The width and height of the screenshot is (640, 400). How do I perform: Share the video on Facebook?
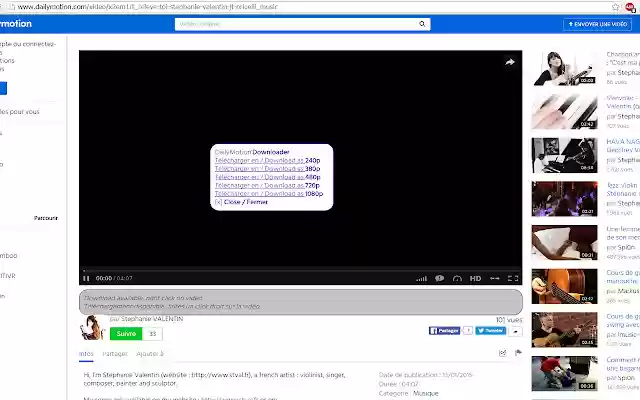pyautogui.click(x=445, y=330)
